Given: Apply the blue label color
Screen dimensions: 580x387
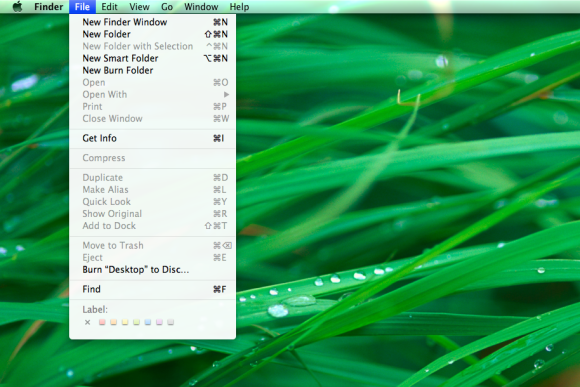Looking at the screenshot, I should pyautogui.click(x=148, y=322).
